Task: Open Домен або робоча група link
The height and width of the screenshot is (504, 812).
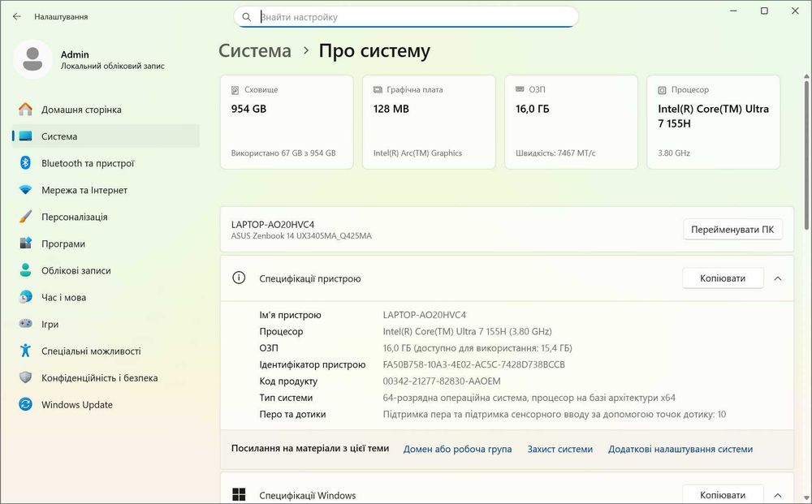Action: coord(457,449)
